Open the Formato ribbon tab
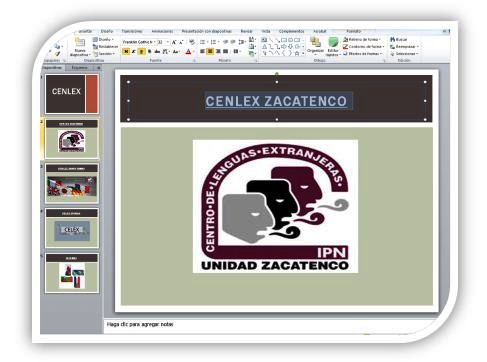This screenshot has width=487, height=362. click(x=353, y=31)
